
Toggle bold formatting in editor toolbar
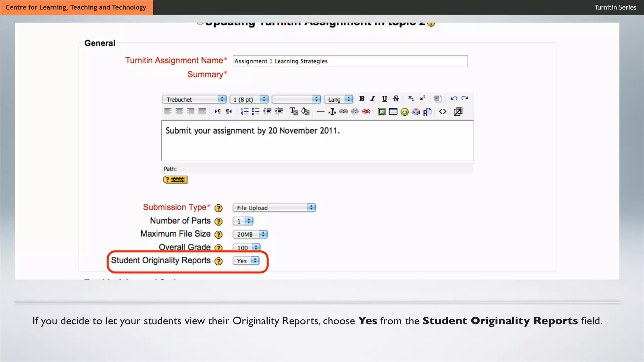pyautogui.click(x=362, y=99)
